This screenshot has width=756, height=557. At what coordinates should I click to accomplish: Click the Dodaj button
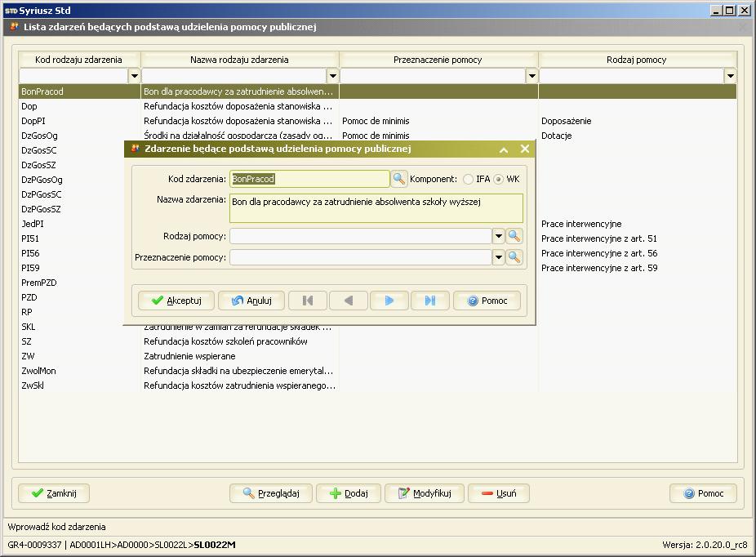(349, 493)
